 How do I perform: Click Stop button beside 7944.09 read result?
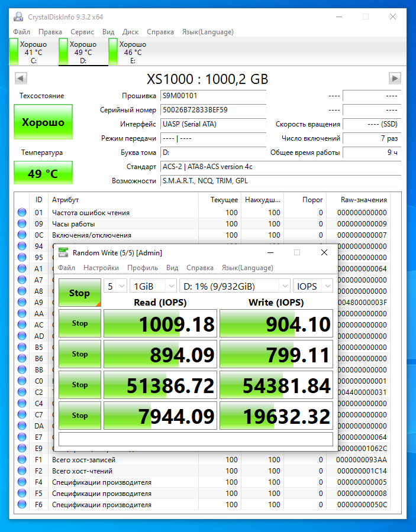click(80, 416)
